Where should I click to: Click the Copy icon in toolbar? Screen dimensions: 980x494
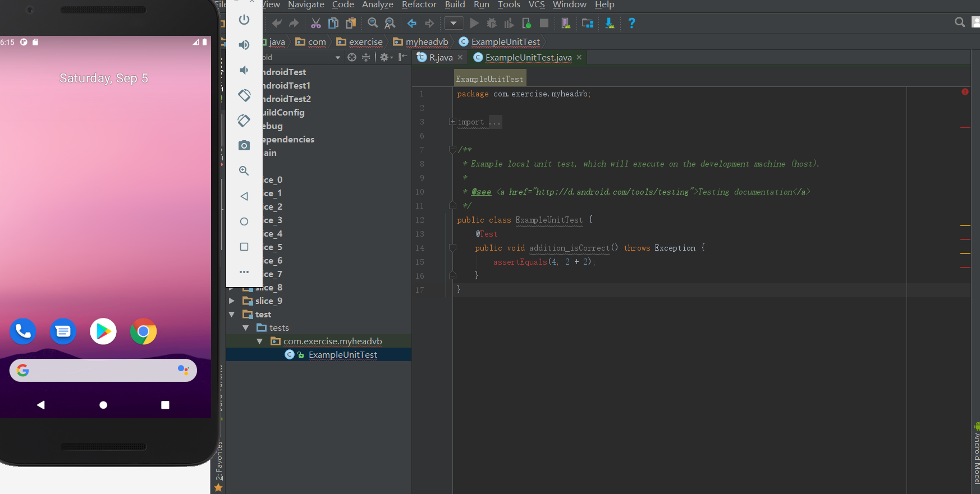pyautogui.click(x=333, y=23)
